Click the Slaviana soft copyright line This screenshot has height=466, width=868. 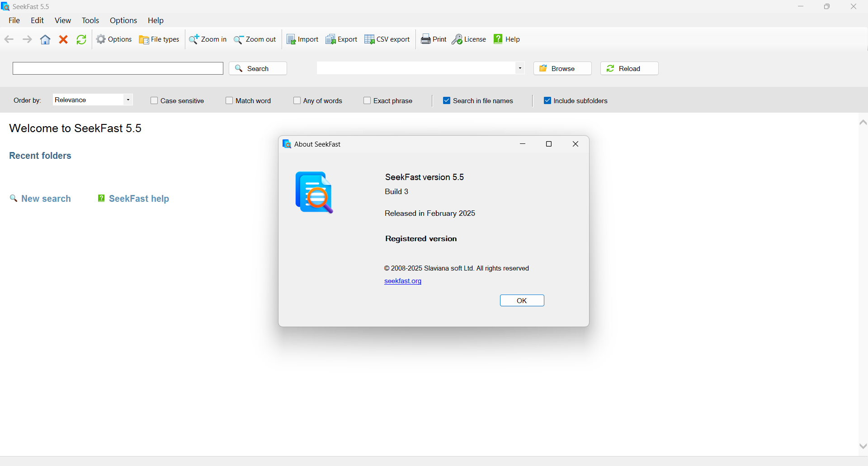tap(457, 268)
